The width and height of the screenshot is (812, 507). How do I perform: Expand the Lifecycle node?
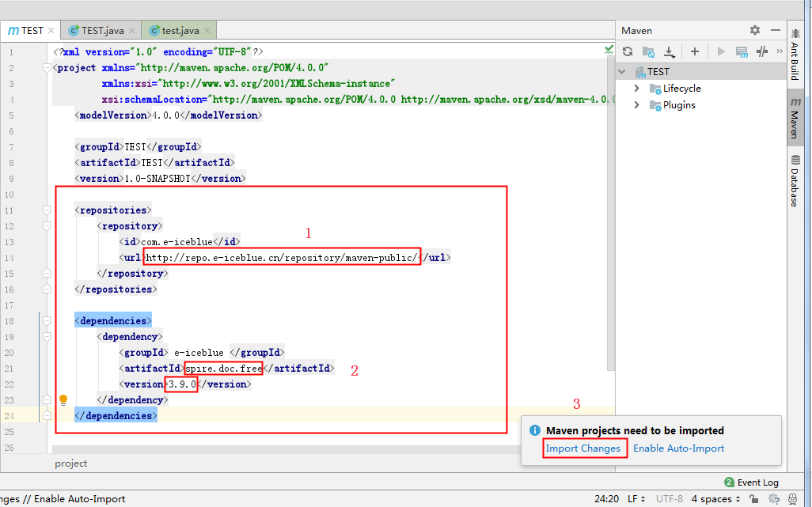click(636, 89)
